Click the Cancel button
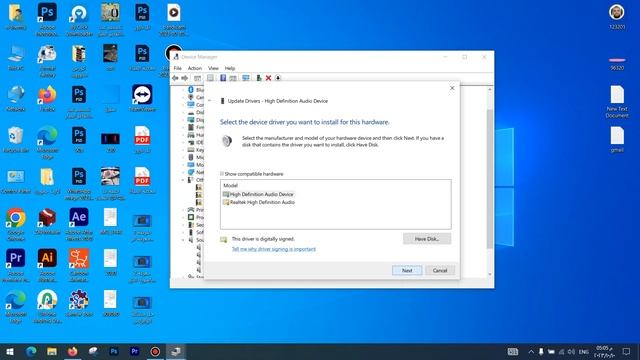Screen dimensions: 640x360 440,270
